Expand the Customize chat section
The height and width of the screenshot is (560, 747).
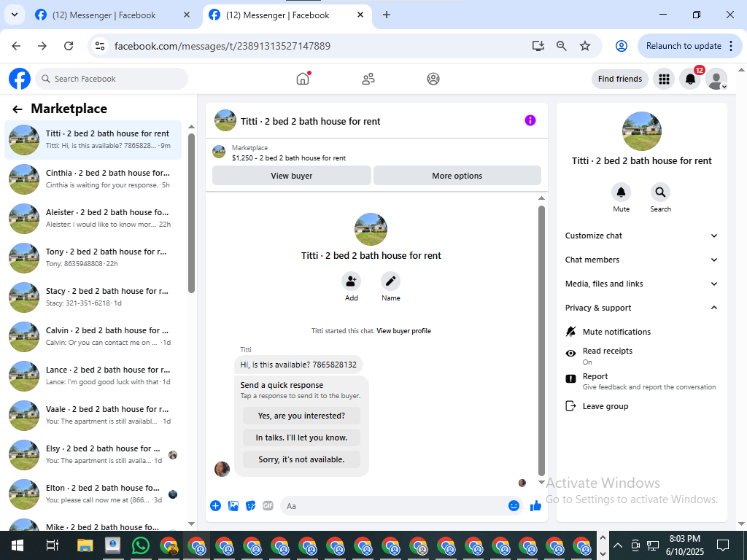click(x=641, y=236)
